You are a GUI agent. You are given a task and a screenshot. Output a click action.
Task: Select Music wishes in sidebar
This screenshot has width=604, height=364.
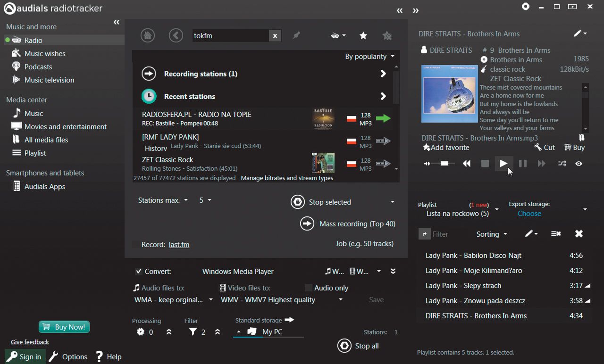click(45, 54)
